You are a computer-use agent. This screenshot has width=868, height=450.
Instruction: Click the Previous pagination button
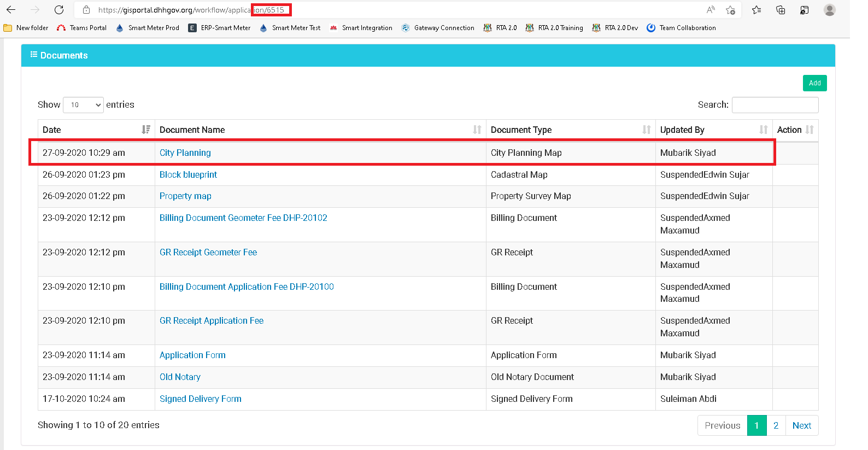(x=723, y=425)
